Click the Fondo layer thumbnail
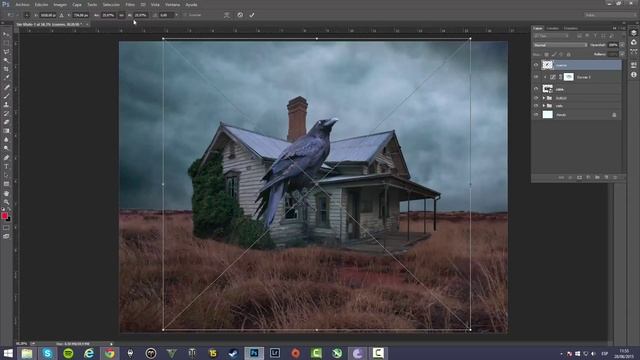 click(x=547, y=115)
